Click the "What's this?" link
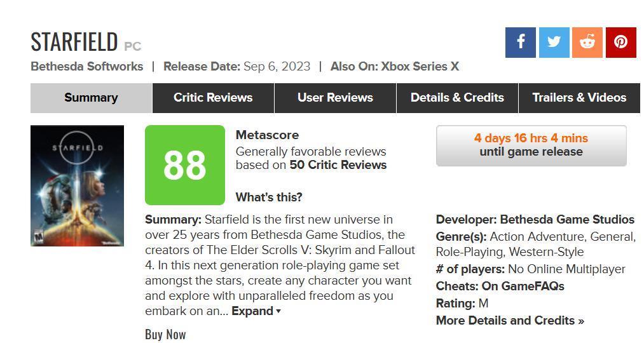This screenshot has width=644, height=343. (269, 197)
